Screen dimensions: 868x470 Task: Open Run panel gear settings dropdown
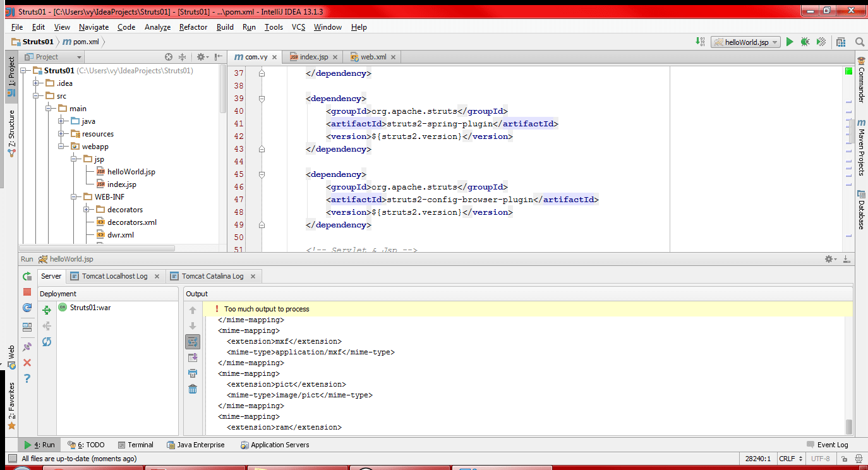coord(831,259)
